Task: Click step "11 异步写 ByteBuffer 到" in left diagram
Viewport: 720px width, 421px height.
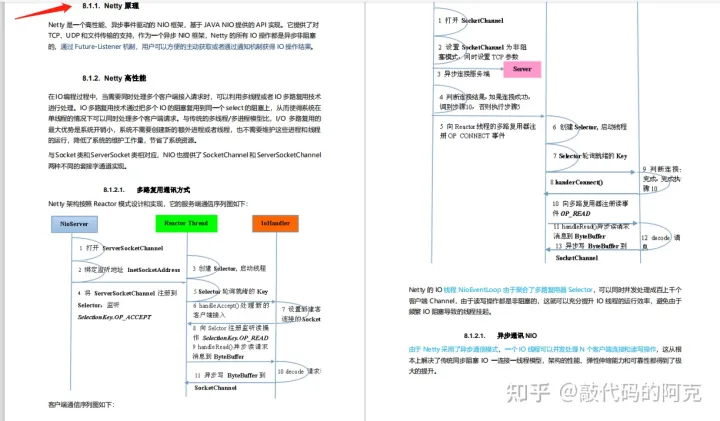Action: pyautogui.click(x=230, y=375)
